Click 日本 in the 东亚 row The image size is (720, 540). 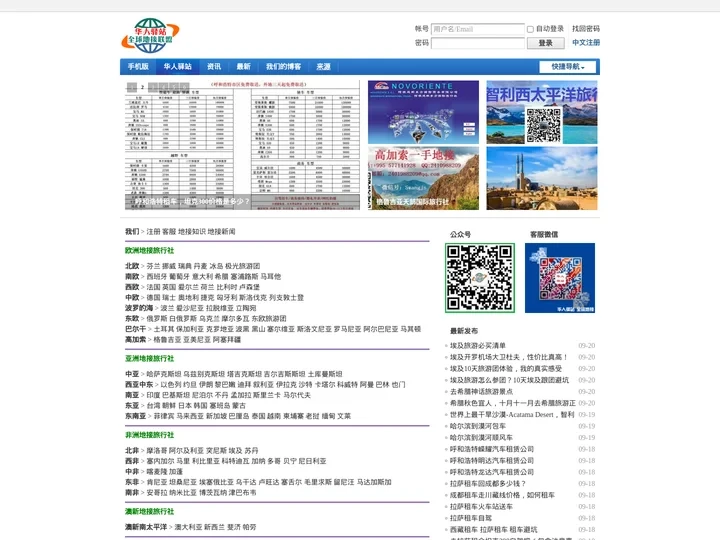(185, 405)
